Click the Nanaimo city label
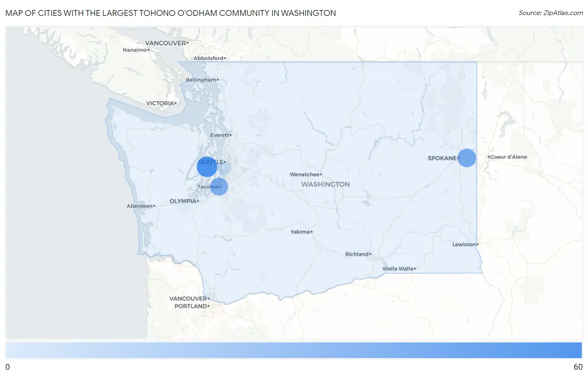 (135, 50)
